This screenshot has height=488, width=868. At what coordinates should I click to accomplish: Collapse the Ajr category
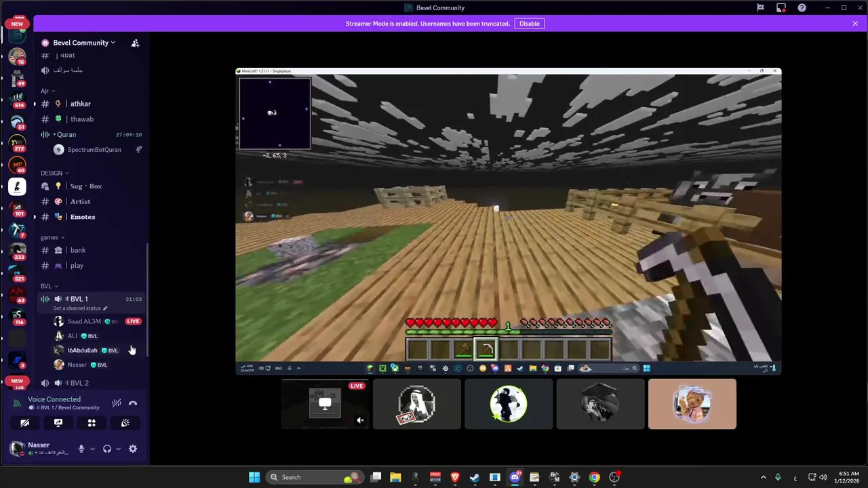(47, 91)
